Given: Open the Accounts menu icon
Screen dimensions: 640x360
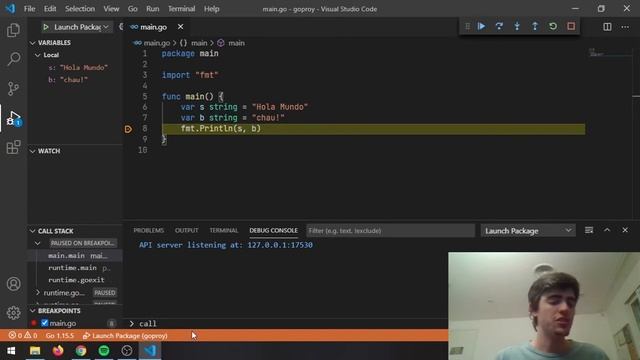Looking at the screenshot, I should (x=13, y=284).
